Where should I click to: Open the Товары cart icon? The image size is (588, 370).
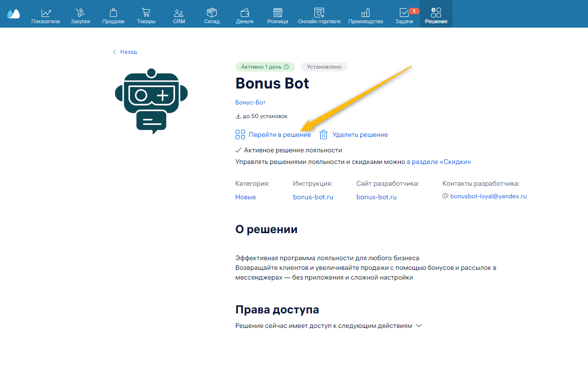tap(146, 13)
